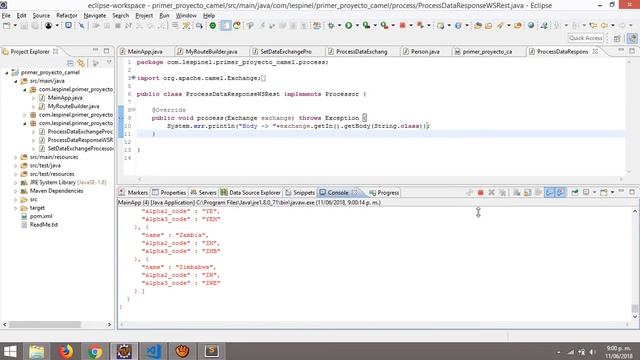The height and width of the screenshot is (360, 640).
Task: Open the Window menu
Action: pos(186,16)
